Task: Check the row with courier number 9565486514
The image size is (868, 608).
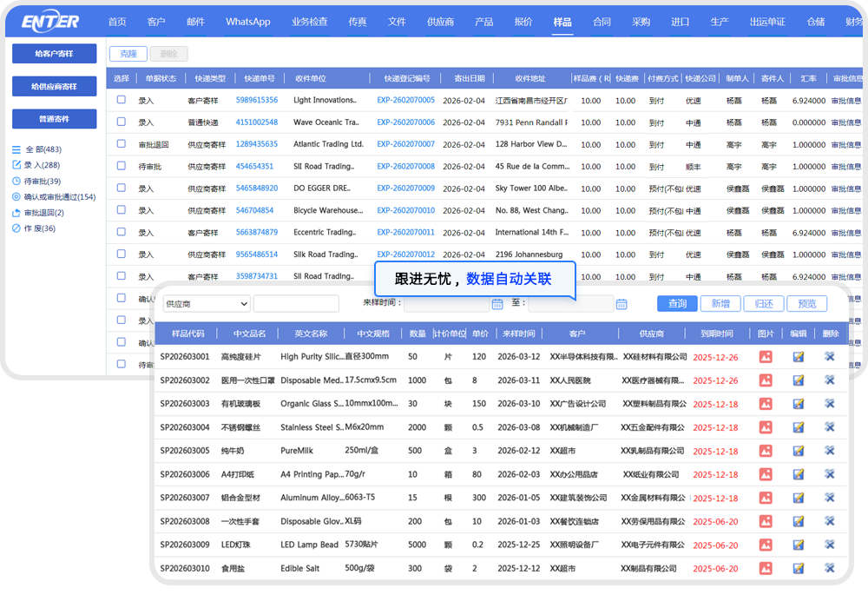Action: click(x=122, y=254)
